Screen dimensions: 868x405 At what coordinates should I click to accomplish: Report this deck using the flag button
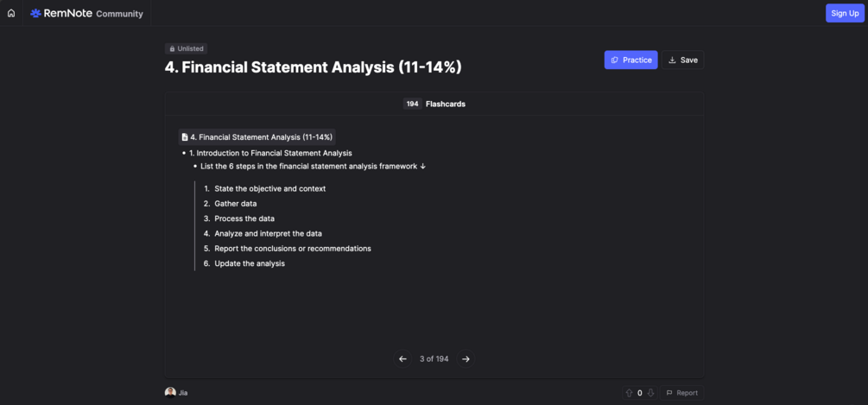pyautogui.click(x=681, y=393)
